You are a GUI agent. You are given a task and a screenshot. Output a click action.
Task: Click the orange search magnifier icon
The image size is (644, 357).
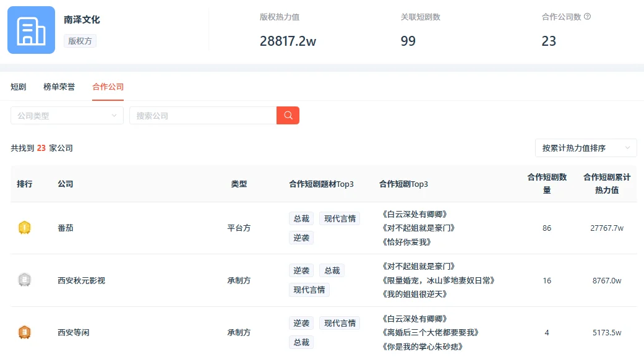pyautogui.click(x=287, y=115)
